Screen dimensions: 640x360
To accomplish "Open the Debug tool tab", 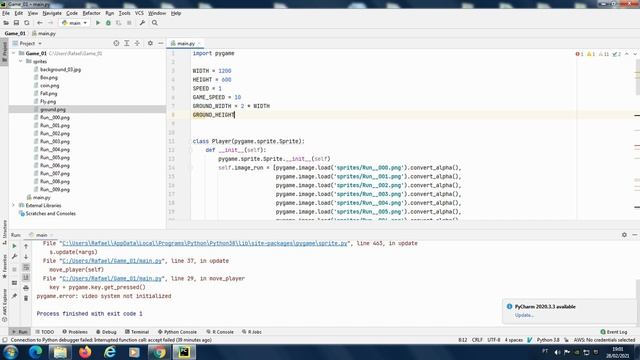I will tap(106, 332).
